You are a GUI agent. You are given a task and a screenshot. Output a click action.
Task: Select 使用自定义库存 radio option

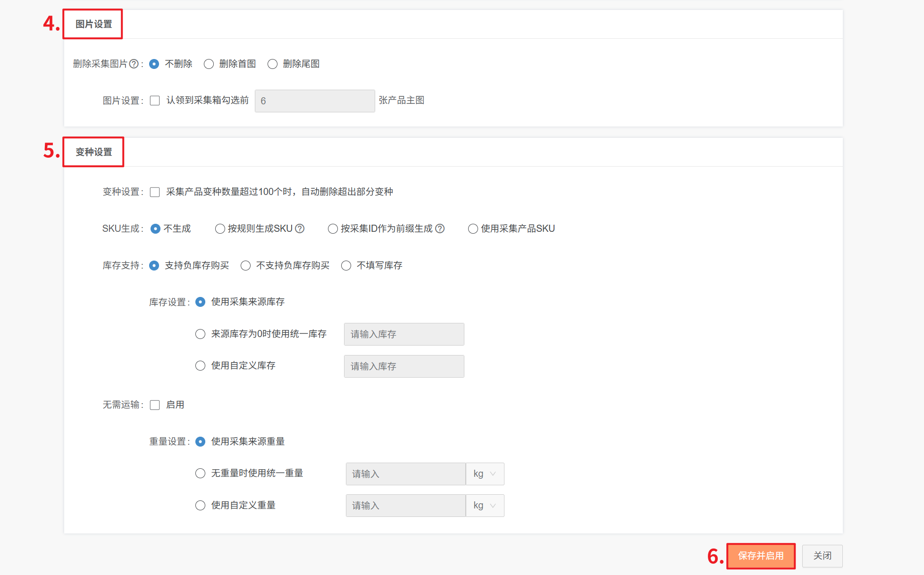pyautogui.click(x=200, y=366)
